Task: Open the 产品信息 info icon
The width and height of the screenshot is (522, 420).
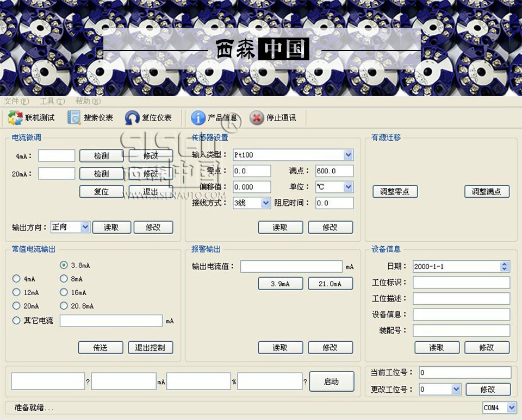Action: click(x=198, y=118)
